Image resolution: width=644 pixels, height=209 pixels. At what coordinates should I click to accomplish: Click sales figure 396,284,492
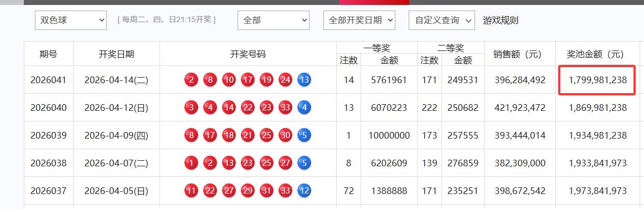tap(520, 80)
